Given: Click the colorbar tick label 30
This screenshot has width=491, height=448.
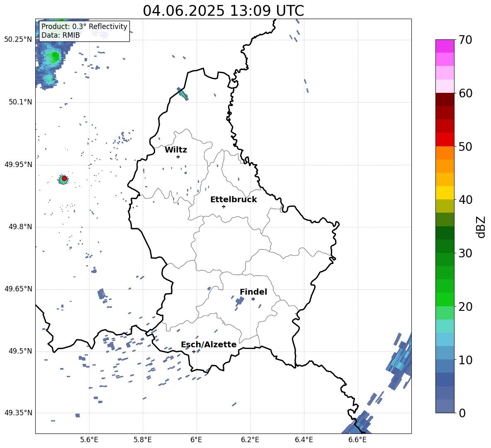Looking at the screenshot, I should (466, 253).
